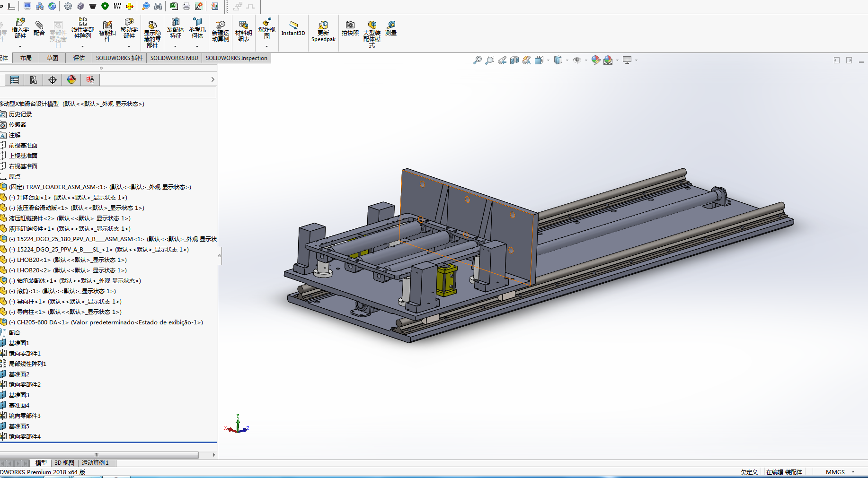This screenshot has height=478, width=868.
Task: Open the ConfigurationManager panel tab
Action: click(34, 80)
